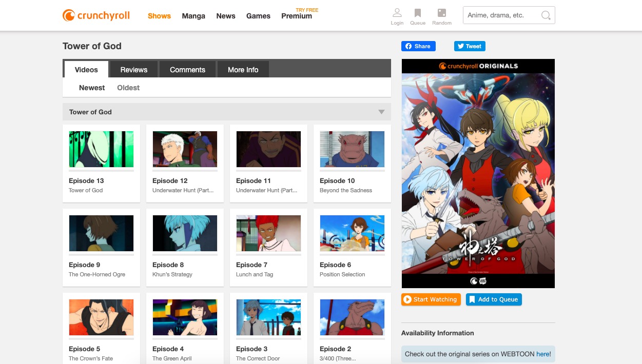The width and height of the screenshot is (642, 364).
Task: Select the Share button on Facebook
Action: click(x=418, y=46)
